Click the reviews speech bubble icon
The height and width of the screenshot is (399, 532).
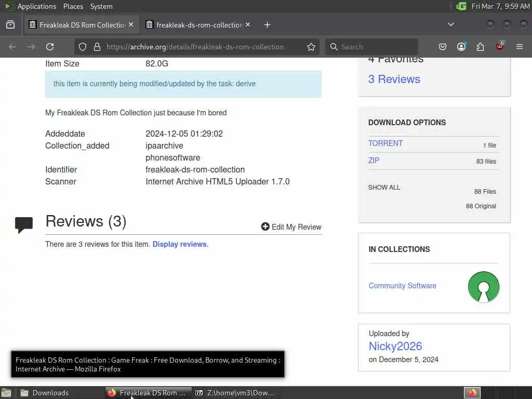coord(24,224)
